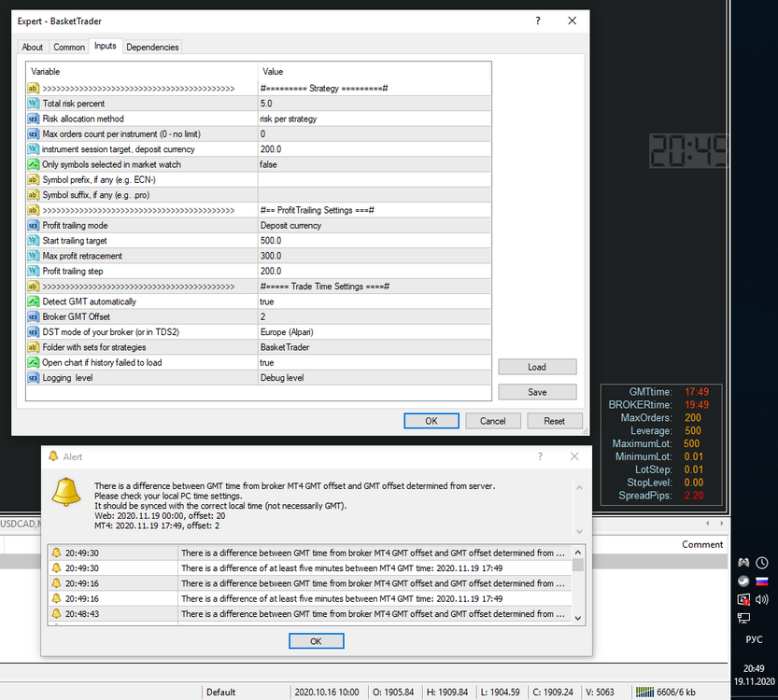Click the Value column header
The height and width of the screenshot is (700, 778).
pos(375,71)
